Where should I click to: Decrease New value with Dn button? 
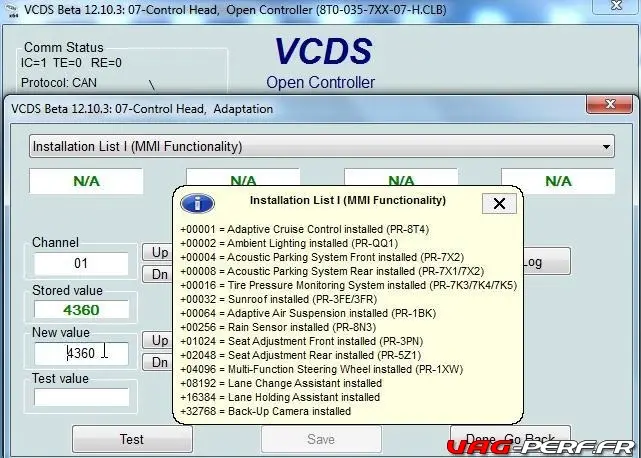[158, 362]
